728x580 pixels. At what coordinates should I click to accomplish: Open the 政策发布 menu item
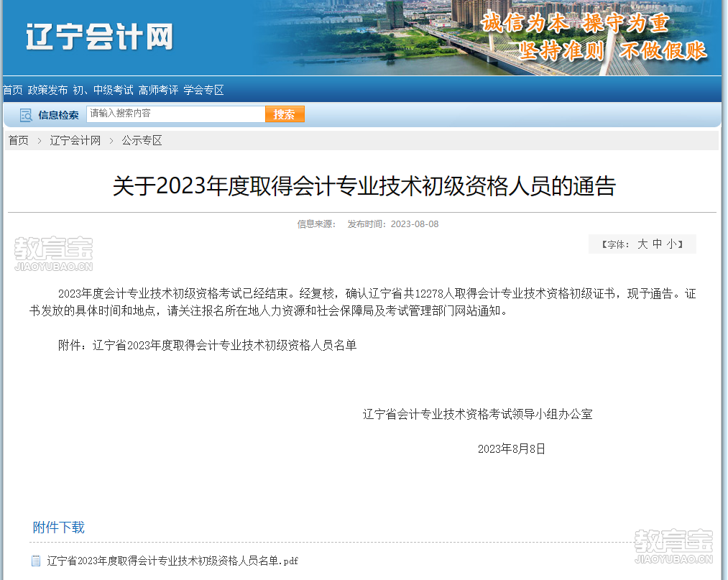(48, 90)
